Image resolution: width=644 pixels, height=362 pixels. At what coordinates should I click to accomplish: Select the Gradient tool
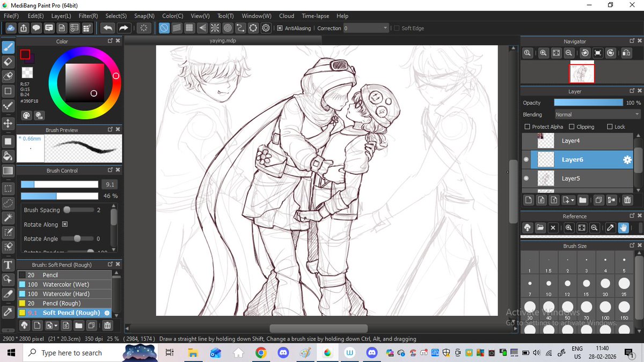pos(8,171)
